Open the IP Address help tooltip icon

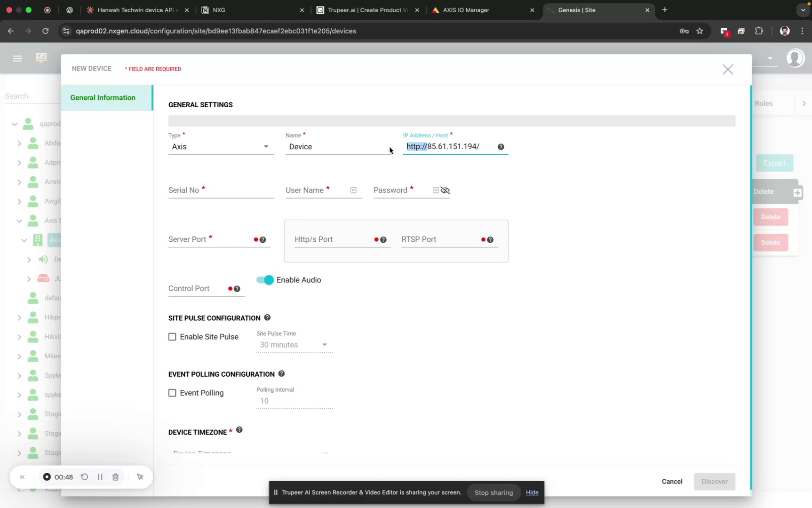501,147
